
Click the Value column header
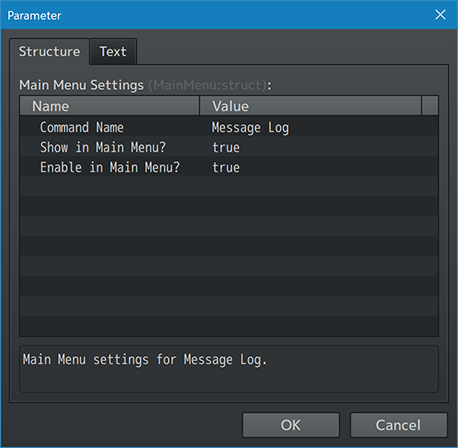[x=310, y=106]
